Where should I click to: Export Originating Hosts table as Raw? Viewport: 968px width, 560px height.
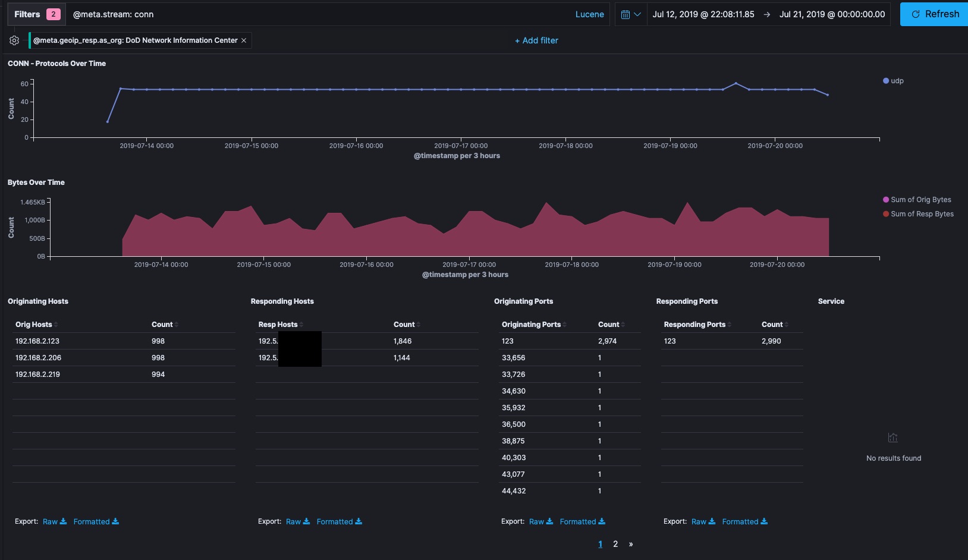55,522
